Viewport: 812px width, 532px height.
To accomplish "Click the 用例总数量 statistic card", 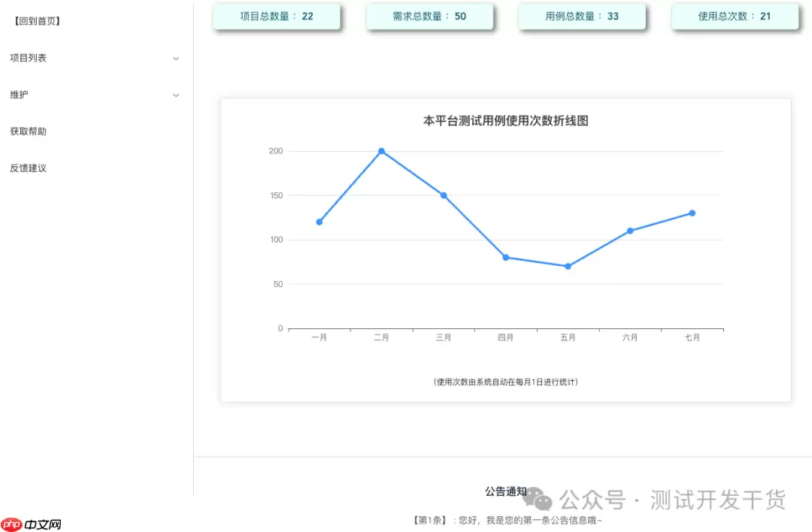I will click(x=582, y=15).
